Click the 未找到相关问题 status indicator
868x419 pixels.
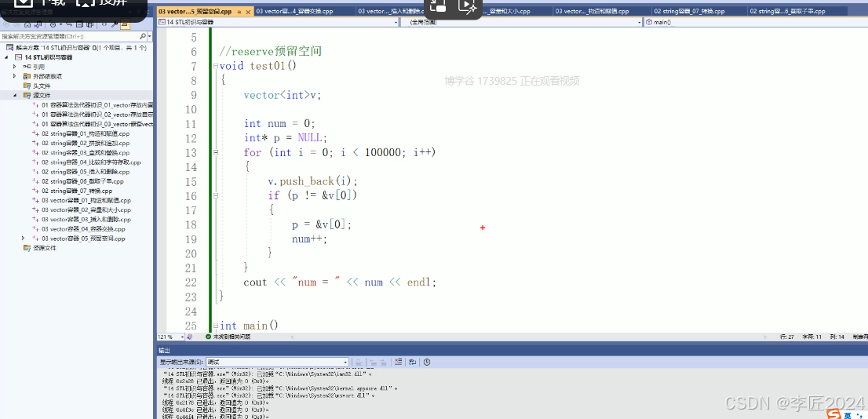click(228, 337)
